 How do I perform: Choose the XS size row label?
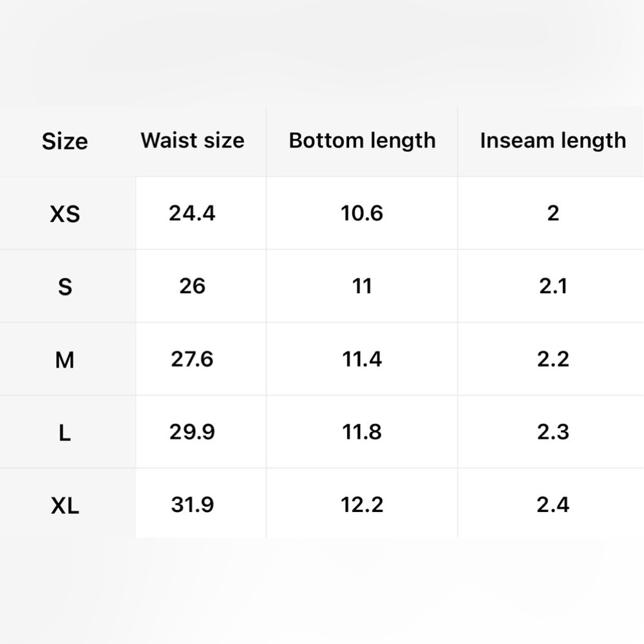[65, 214]
